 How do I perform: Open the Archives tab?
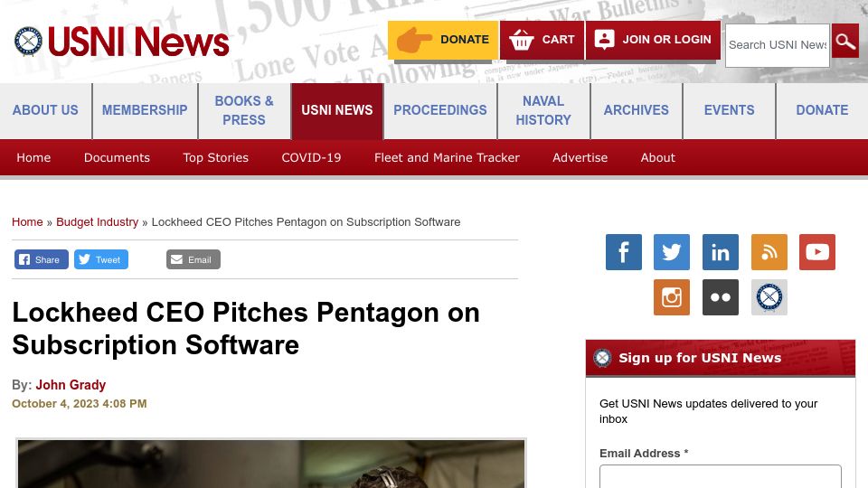coord(636,110)
